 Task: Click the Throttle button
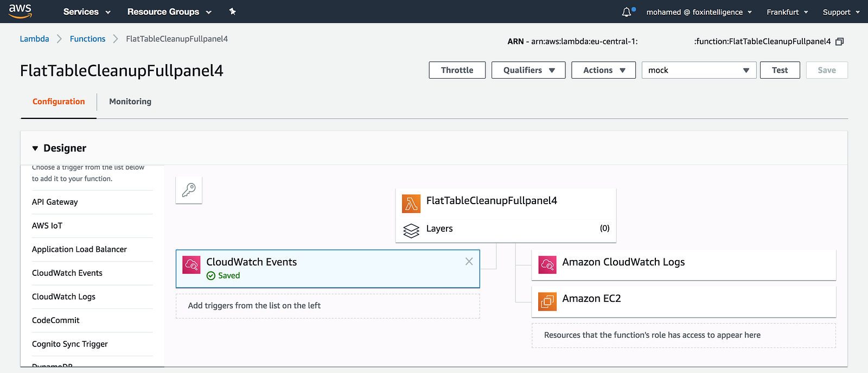[x=457, y=70]
